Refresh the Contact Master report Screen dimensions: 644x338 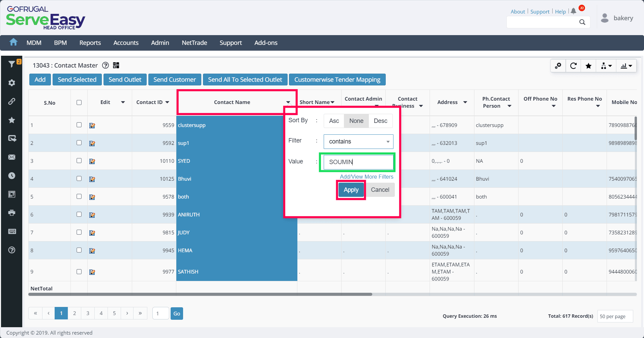(573, 66)
